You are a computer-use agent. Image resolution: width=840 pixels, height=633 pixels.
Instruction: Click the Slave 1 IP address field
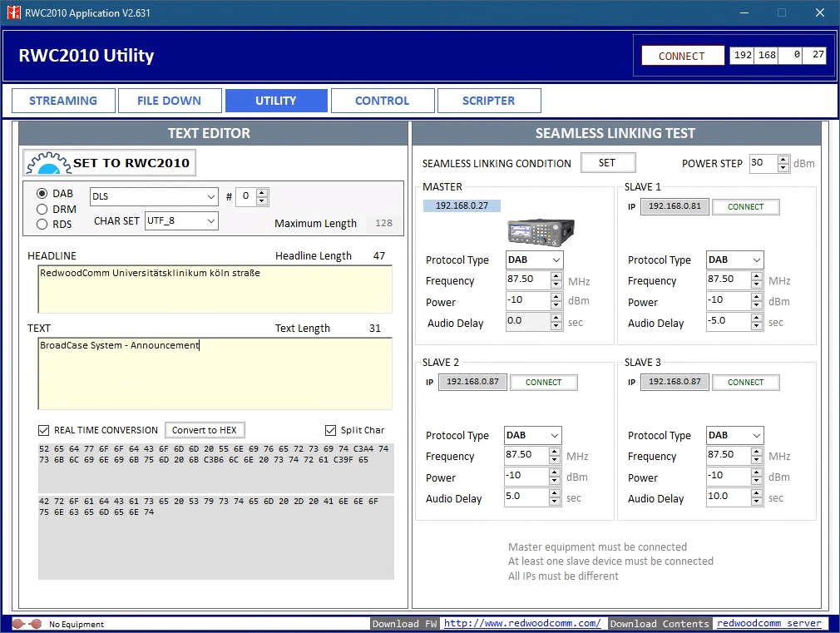674,206
